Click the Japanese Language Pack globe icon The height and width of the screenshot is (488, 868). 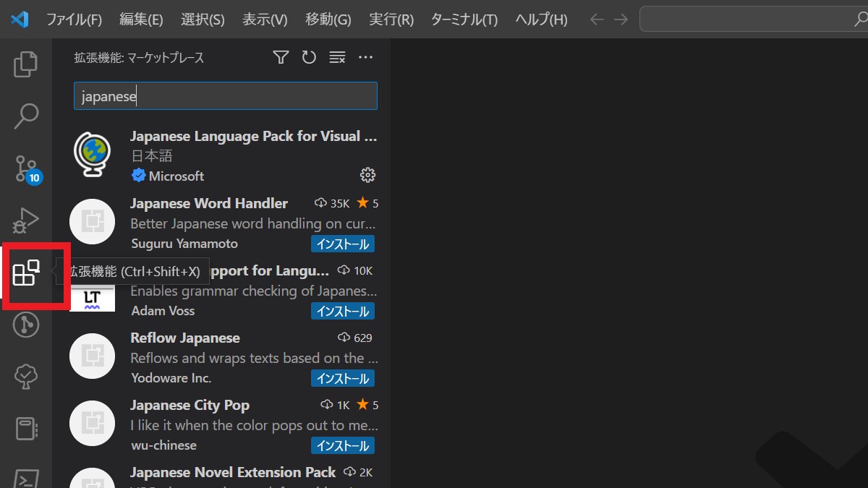(92, 155)
